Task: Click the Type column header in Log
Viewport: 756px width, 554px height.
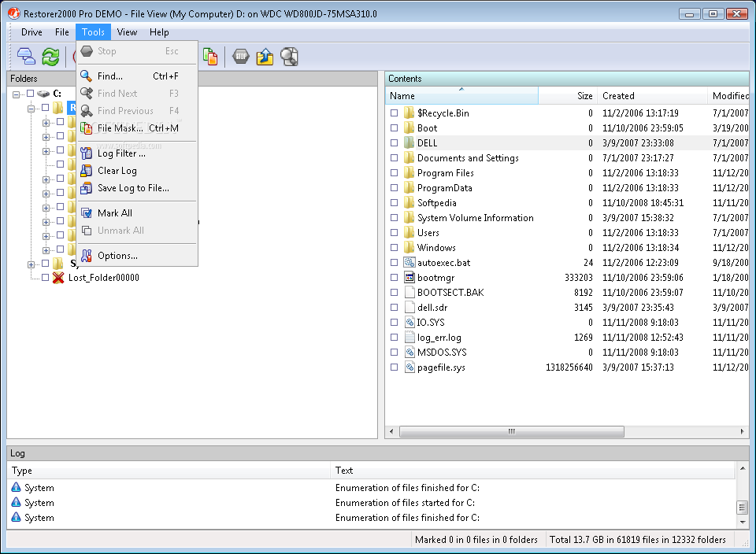Action: 169,470
